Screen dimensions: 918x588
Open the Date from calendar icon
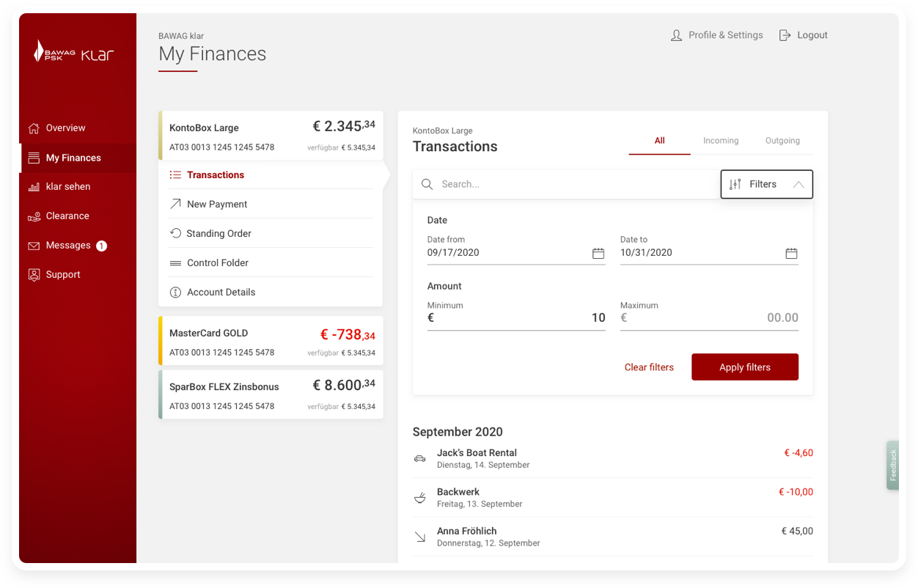coord(598,253)
